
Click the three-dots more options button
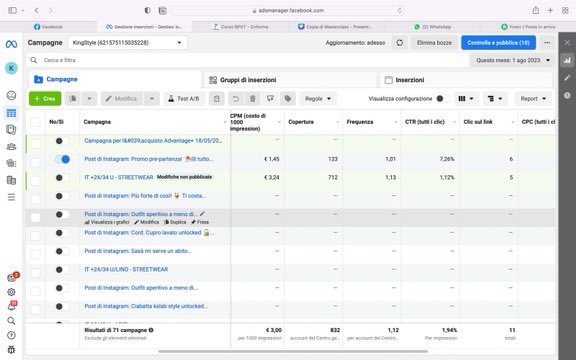tap(547, 43)
